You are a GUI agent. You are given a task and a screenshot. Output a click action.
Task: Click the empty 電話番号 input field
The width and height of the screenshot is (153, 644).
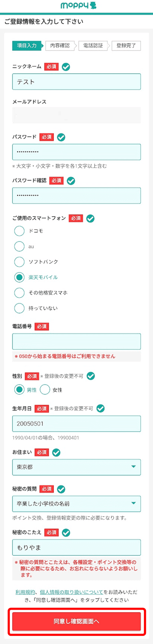tap(76, 342)
